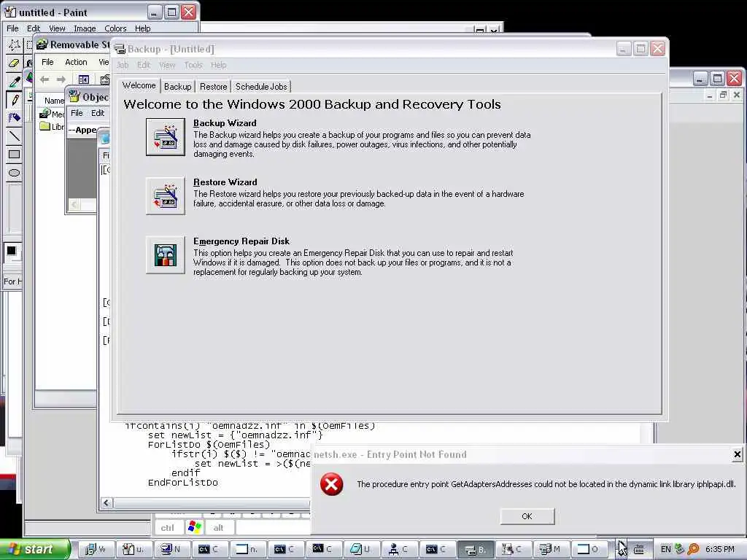Open Edit menu in Object Packager window
The width and height of the screenshot is (747, 560).
(x=98, y=113)
